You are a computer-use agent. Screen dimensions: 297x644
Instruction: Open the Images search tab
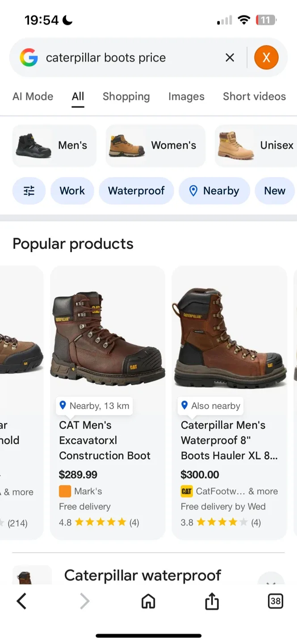pyautogui.click(x=186, y=96)
